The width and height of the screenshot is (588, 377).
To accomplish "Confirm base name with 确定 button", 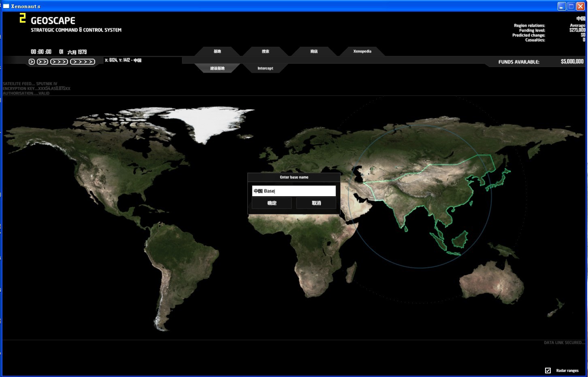I will (272, 203).
